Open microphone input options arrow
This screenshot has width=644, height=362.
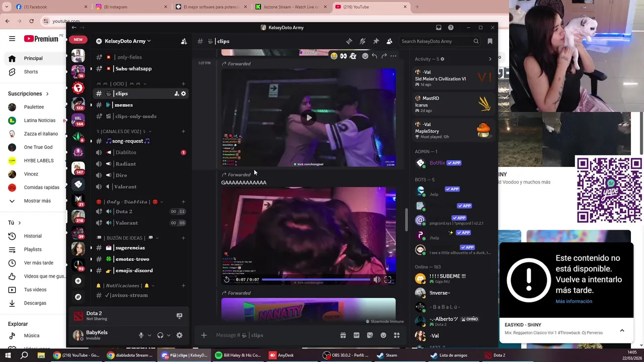[x=149, y=335]
